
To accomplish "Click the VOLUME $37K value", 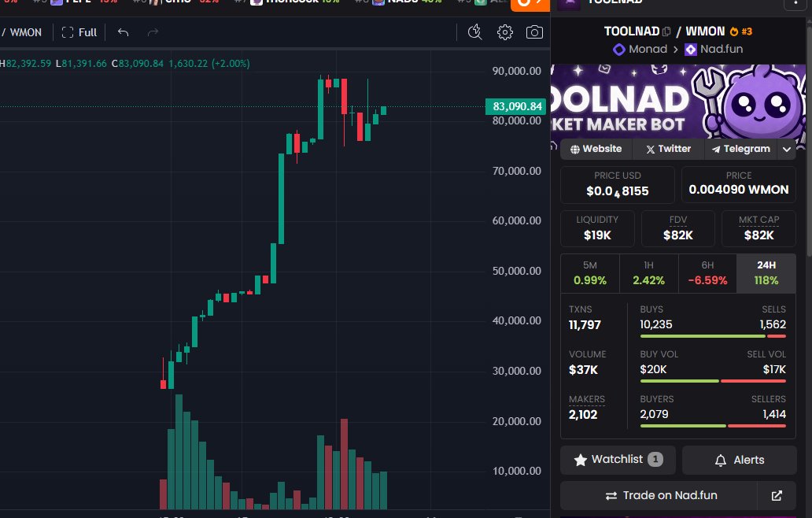I will pyautogui.click(x=583, y=370).
